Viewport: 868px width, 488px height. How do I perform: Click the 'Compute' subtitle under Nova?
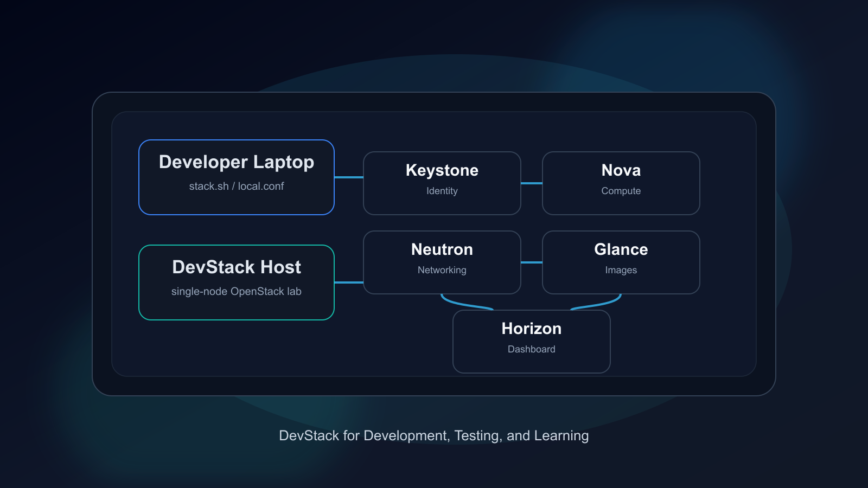point(621,191)
